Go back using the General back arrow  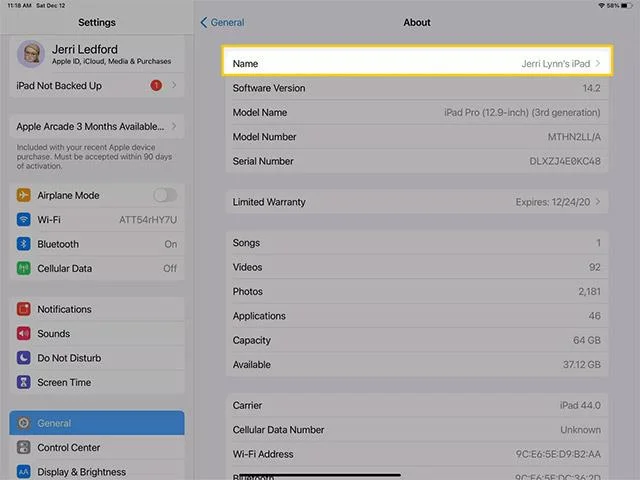point(204,22)
